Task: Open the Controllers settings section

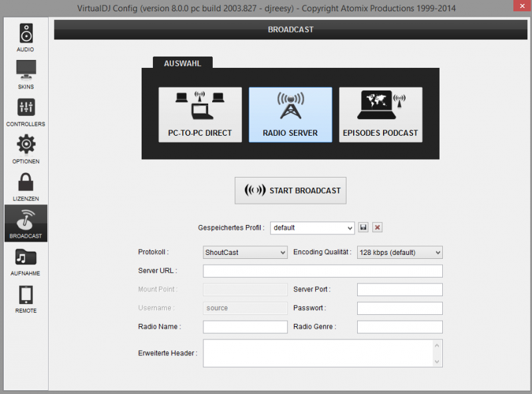Action: (26, 112)
